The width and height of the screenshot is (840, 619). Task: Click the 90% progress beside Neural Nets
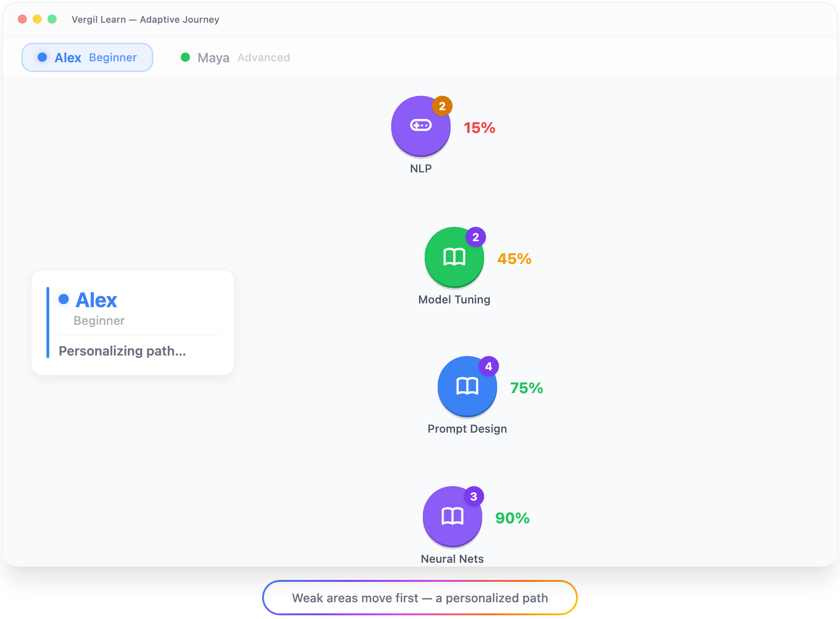(512, 518)
